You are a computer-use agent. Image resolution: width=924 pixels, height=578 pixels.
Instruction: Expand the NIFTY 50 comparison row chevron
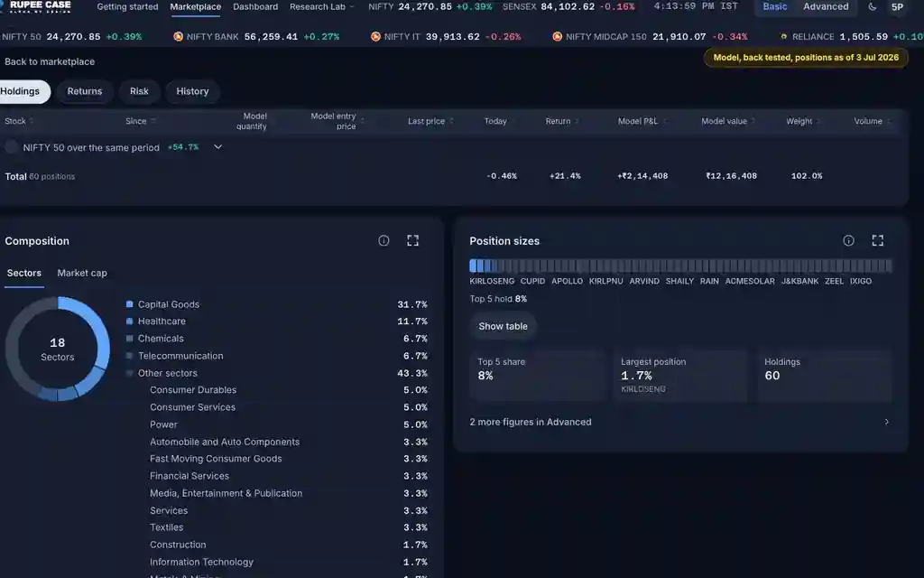[218, 147]
